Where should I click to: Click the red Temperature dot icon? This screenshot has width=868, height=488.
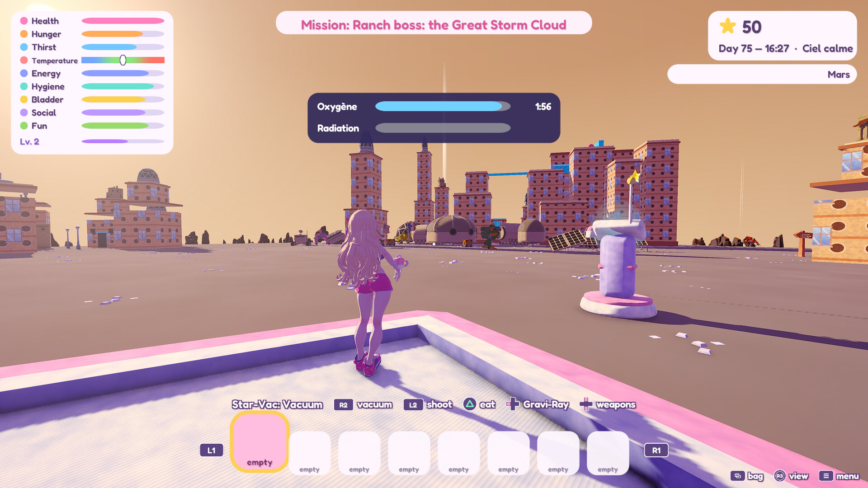pyautogui.click(x=24, y=60)
